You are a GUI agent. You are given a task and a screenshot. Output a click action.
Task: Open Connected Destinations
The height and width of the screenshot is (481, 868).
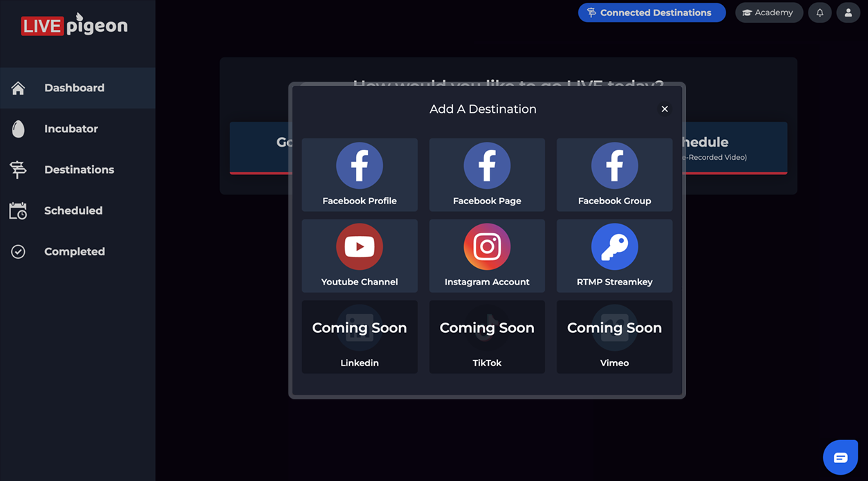tap(652, 12)
